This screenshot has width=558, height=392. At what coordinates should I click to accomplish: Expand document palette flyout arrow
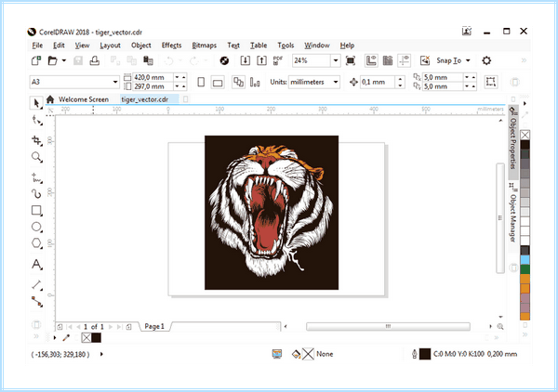tap(55, 337)
